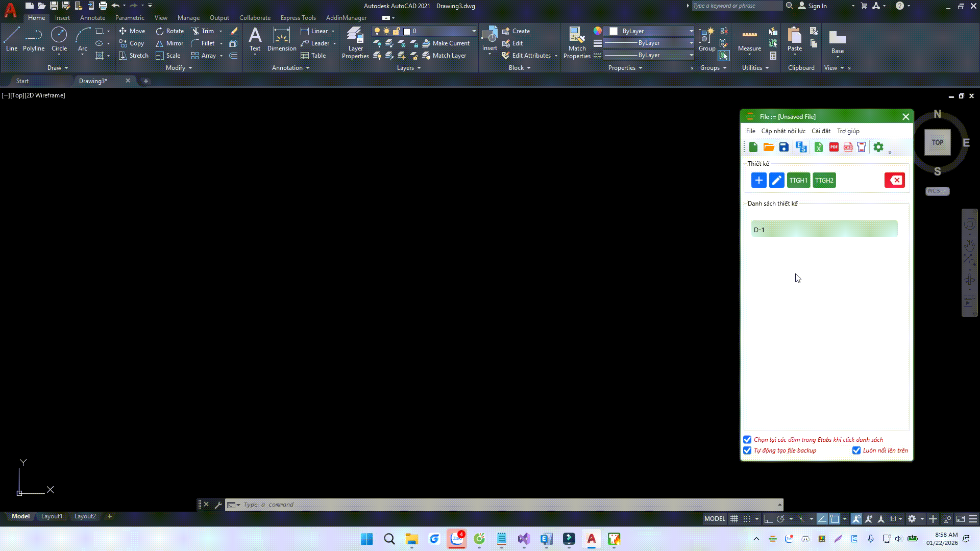Click the ETABS-SAFE link icon
The width and height of the screenshot is (980, 551).
(801, 147)
